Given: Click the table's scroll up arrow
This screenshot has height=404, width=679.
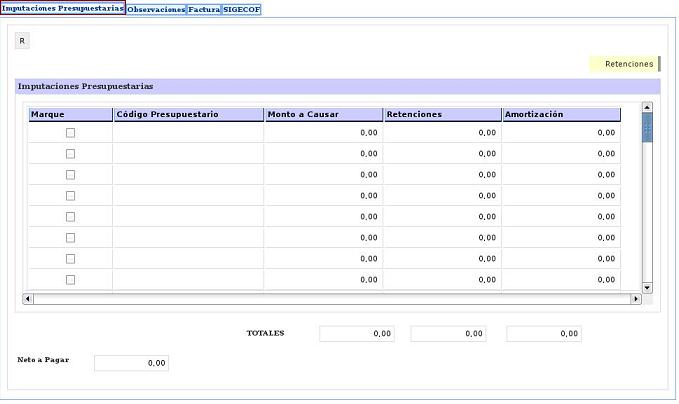Looking at the screenshot, I should (647, 107).
